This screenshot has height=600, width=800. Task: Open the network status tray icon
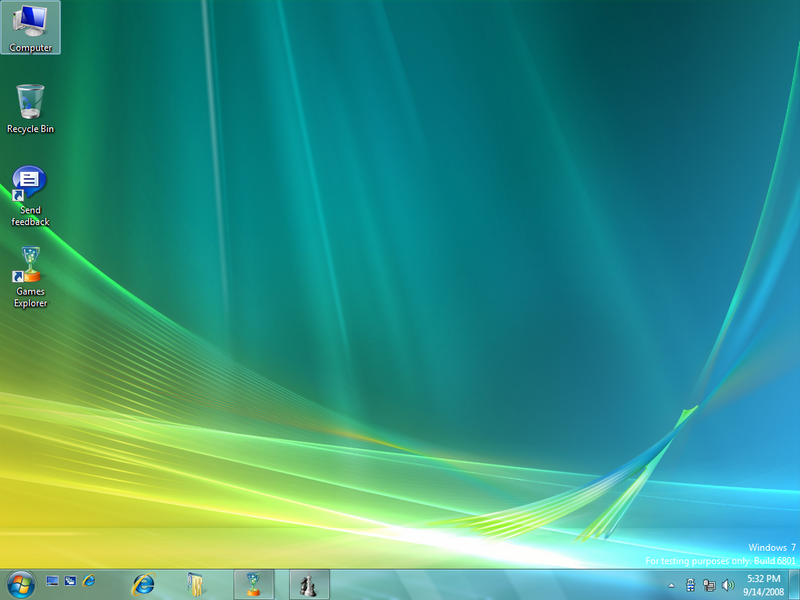pyautogui.click(x=708, y=585)
